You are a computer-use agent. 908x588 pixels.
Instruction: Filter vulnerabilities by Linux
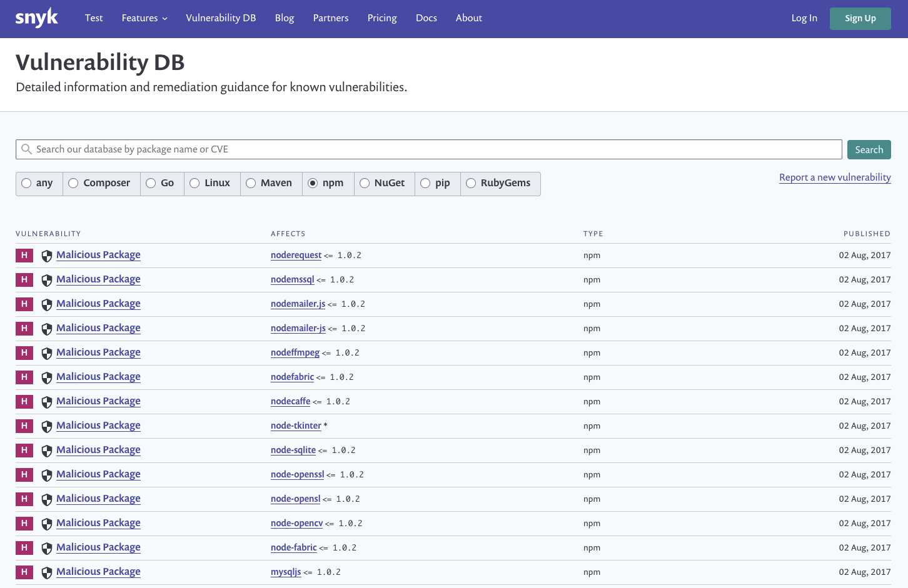pos(212,183)
